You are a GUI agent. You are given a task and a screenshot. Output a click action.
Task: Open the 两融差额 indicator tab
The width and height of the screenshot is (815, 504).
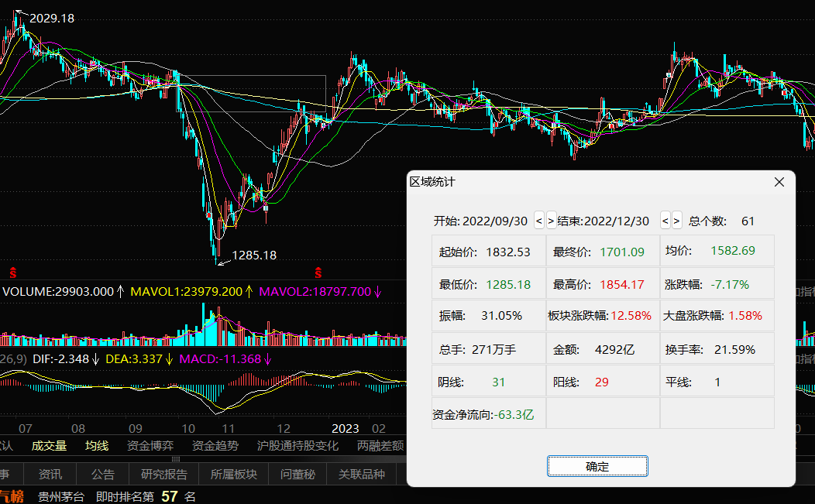point(380,446)
